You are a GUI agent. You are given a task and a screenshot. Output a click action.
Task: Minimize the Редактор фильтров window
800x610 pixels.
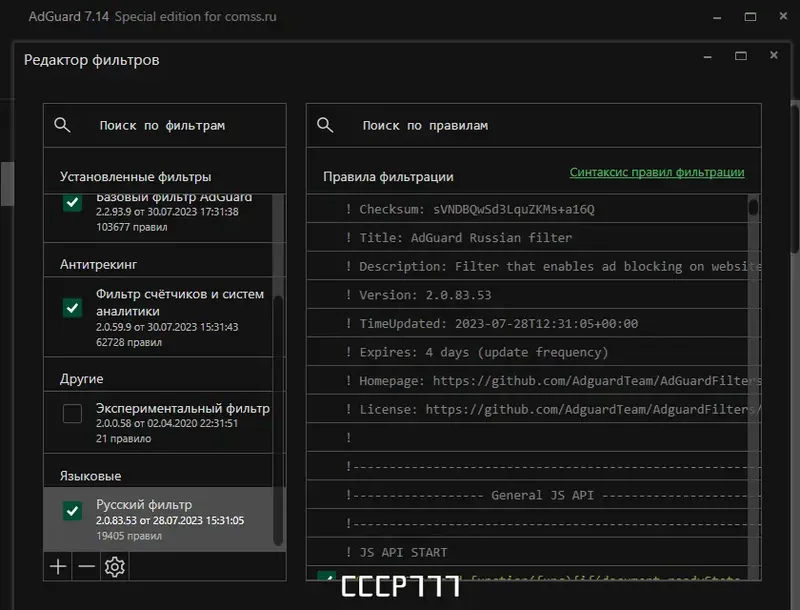pyautogui.click(x=708, y=57)
